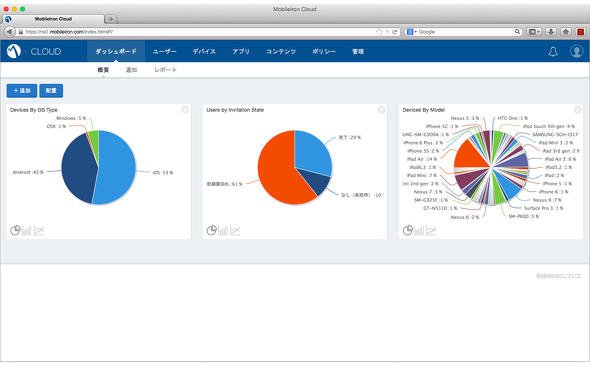This screenshot has height=366, width=590.
Task: Click the lock icon in the address bar
Action: coord(21,32)
